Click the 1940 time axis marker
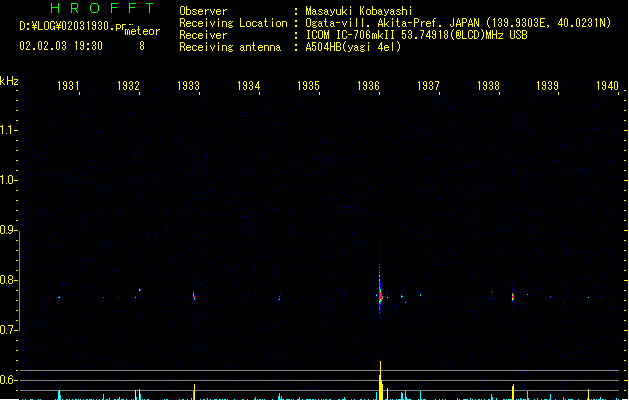Image resolution: width=629 pixels, height=400 pixels. click(607, 86)
